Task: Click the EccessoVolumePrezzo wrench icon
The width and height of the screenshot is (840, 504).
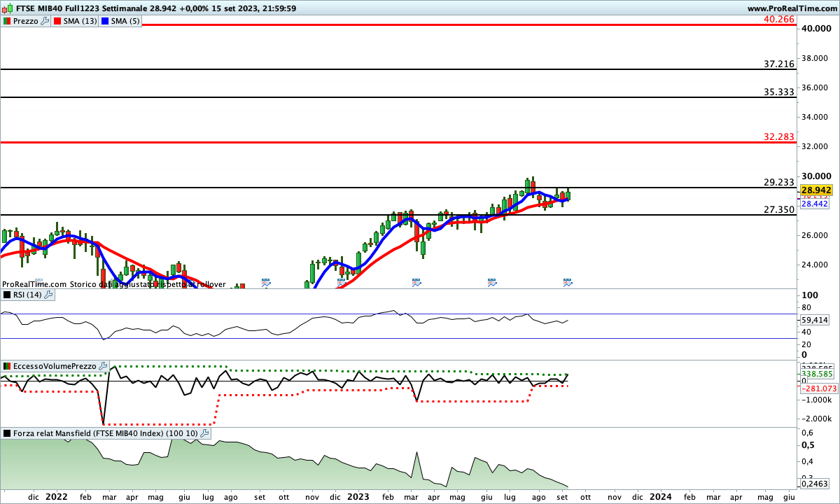Action: [104, 366]
